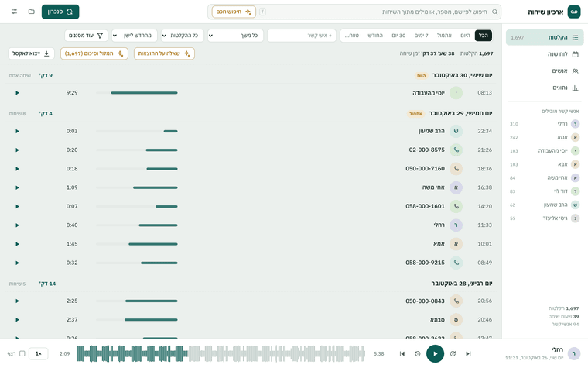This screenshot has height=368, width=588.
Task: Select הרב שמעון in top contacts sidebar
Action: click(x=545, y=205)
